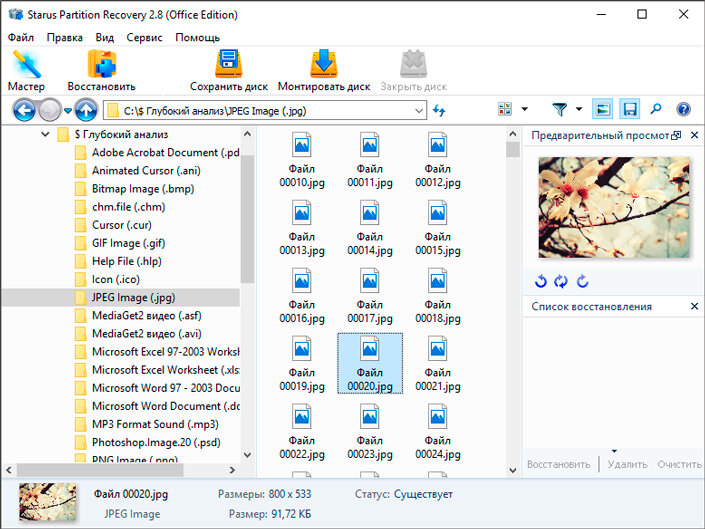
Task: Toggle the recovery list panel button
Action: [x=629, y=109]
